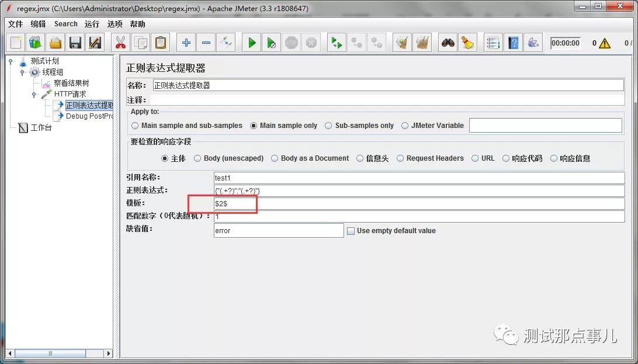Collapse the 测试计划 tree node
The width and height of the screenshot is (638, 364).
11,61
